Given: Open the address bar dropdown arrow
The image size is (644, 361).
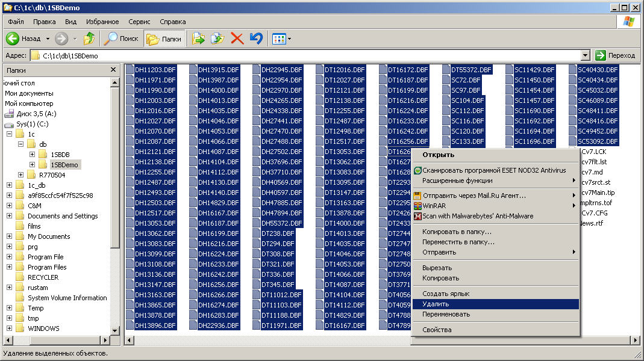Looking at the screenshot, I should click(585, 55).
